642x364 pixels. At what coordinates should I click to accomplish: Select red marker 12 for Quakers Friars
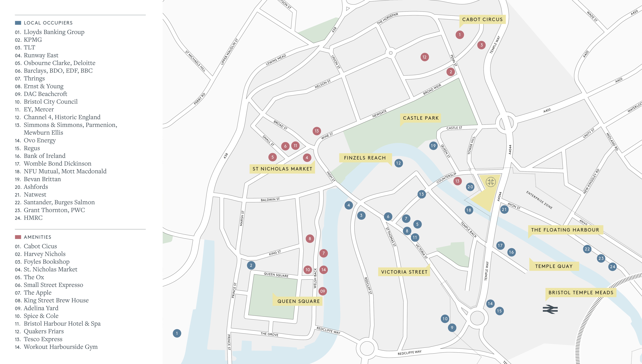tap(424, 57)
